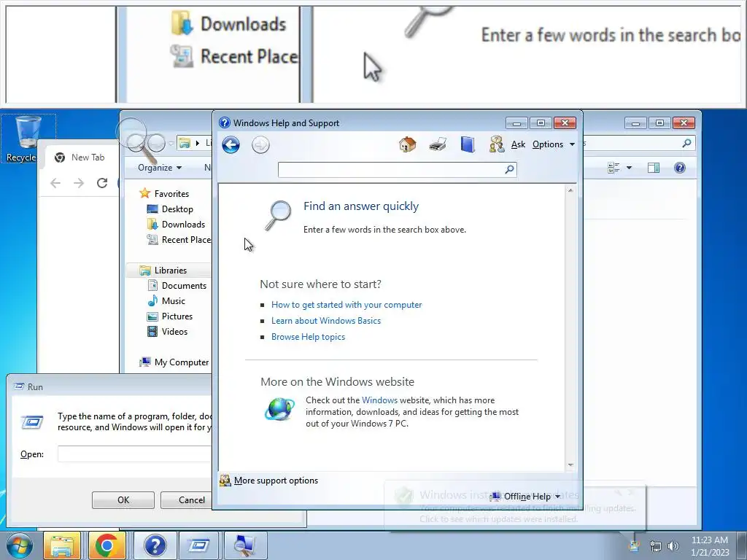
Task: Print the help topic using printer icon
Action: (438, 144)
